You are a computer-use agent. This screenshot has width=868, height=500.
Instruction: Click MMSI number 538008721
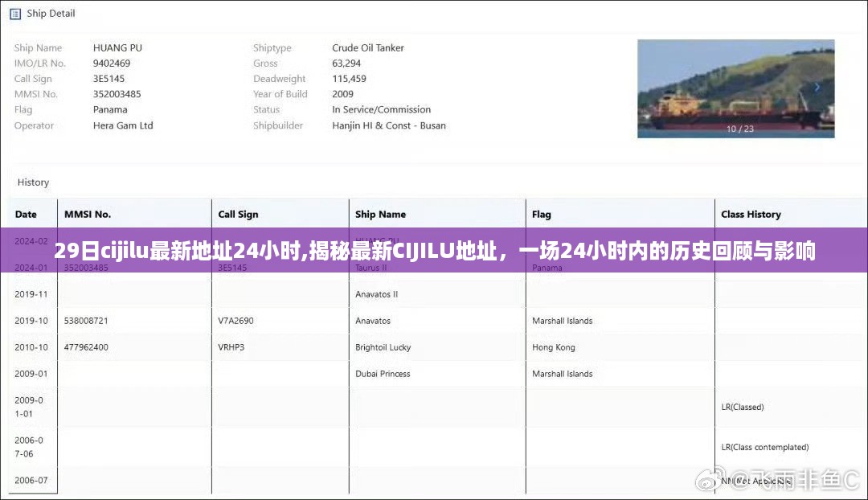tap(86, 321)
